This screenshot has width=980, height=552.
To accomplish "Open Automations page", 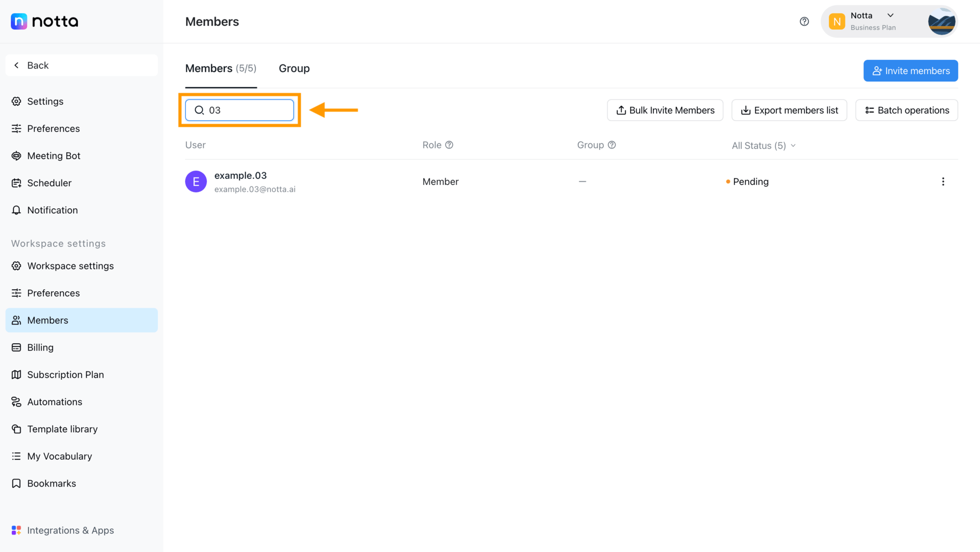I will click(81, 402).
